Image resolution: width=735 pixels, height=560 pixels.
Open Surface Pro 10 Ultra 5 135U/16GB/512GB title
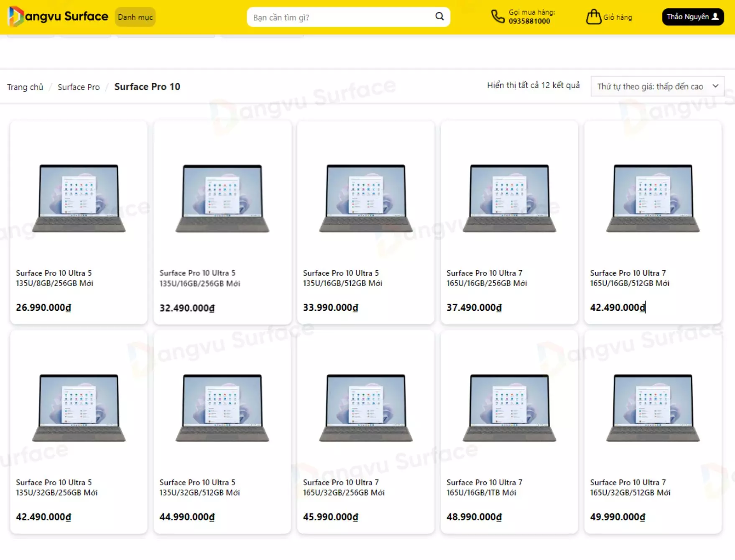(342, 278)
